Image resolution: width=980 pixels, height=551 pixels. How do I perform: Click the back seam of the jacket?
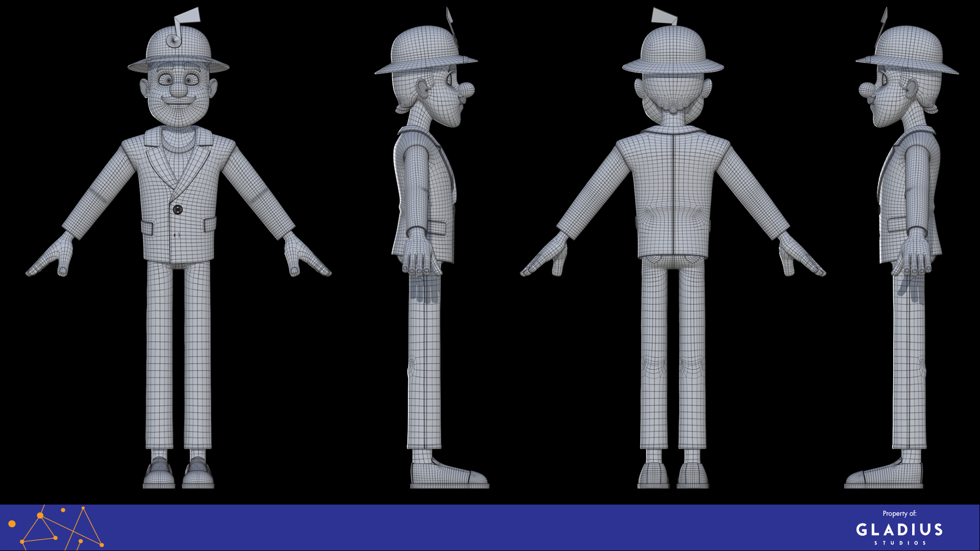point(673,194)
